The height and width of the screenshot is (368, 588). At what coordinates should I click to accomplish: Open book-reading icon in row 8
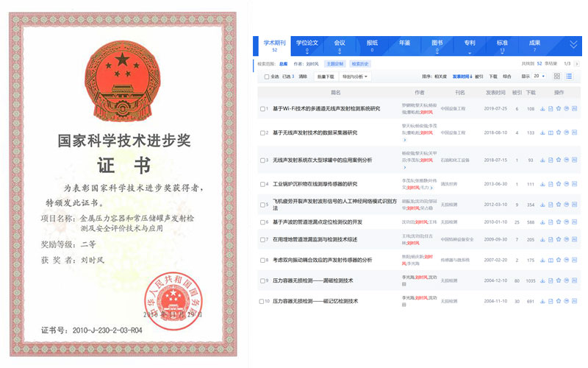click(551, 260)
